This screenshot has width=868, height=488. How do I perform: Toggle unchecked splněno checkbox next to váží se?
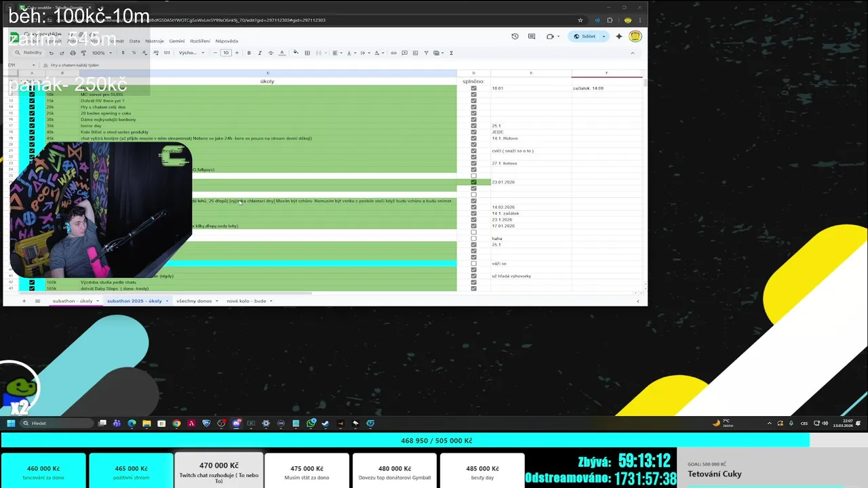pos(473,264)
